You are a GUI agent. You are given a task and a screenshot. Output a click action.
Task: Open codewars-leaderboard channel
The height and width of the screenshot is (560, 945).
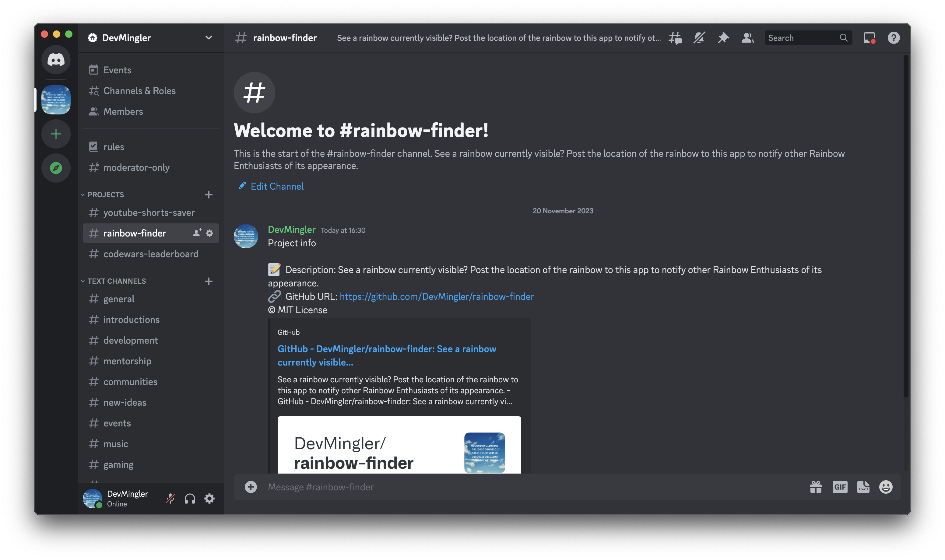coord(151,254)
